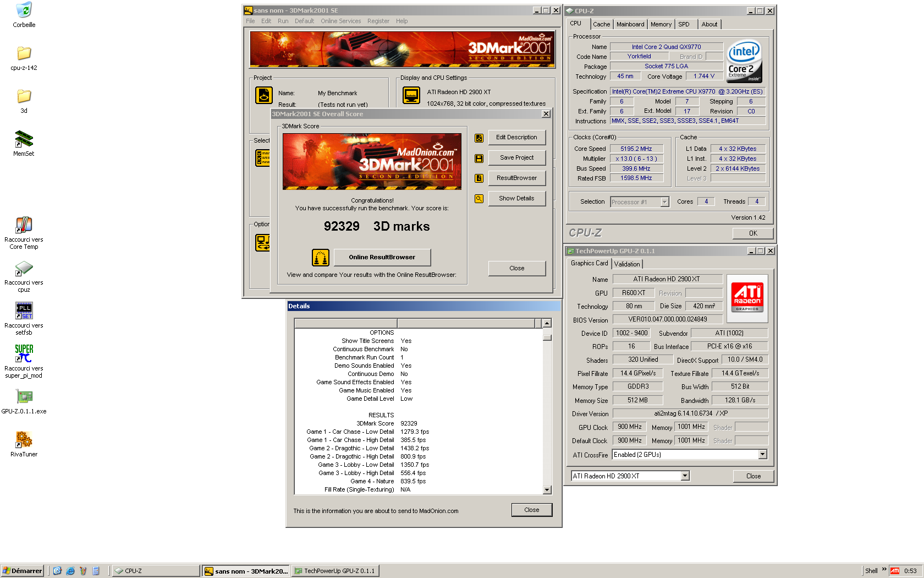924x578 pixels.
Task: Click the ResultBrowser button
Action: pyautogui.click(x=516, y=178)
